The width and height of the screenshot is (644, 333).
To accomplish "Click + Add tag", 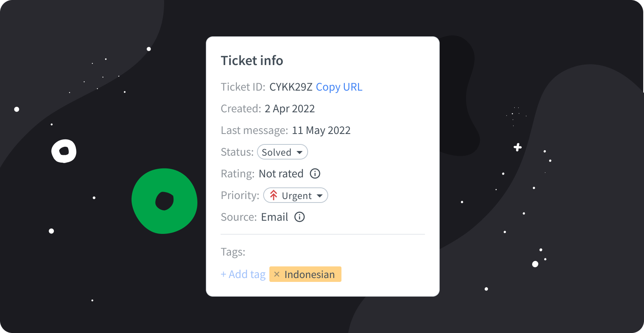I will pyautogui.click(x=243, y=274).
